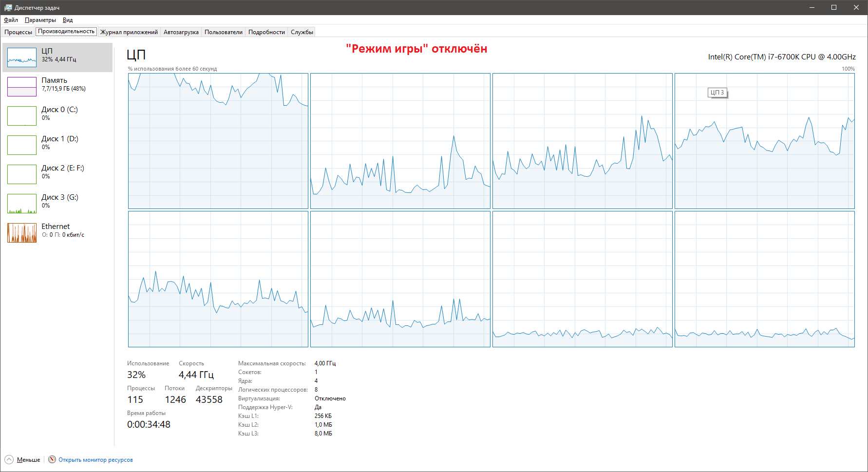Switch to the Пользователи tab
Viewport: 868px width, 472px height.
[224, 32]
